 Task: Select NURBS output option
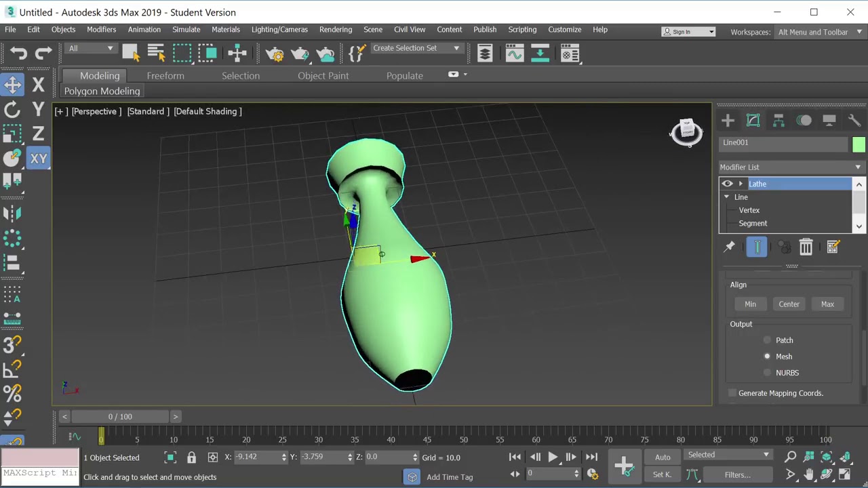pyautogui.click(x=767, y=373)
